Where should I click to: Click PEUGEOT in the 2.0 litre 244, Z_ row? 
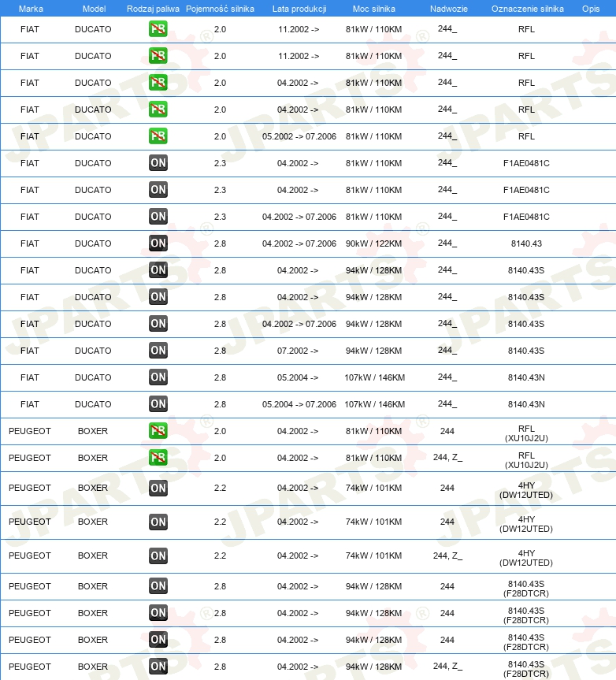tap(30, 458)
